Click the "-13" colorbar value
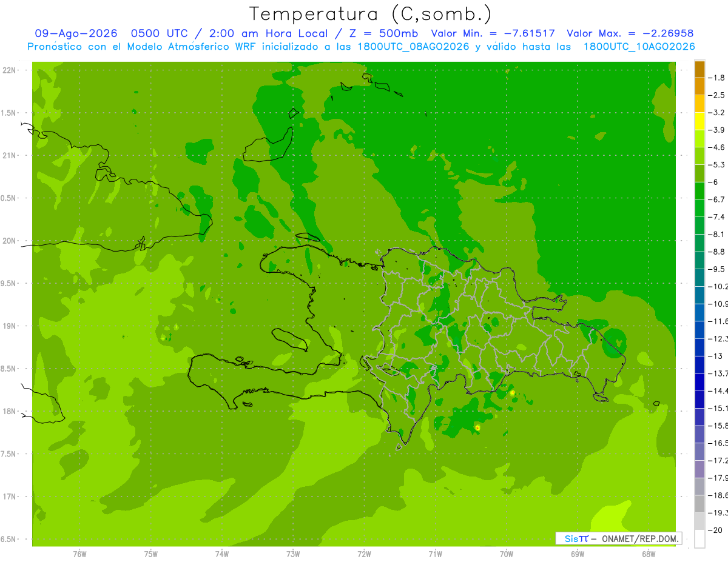This screenshot has width=728, height=562. (715, 356)
